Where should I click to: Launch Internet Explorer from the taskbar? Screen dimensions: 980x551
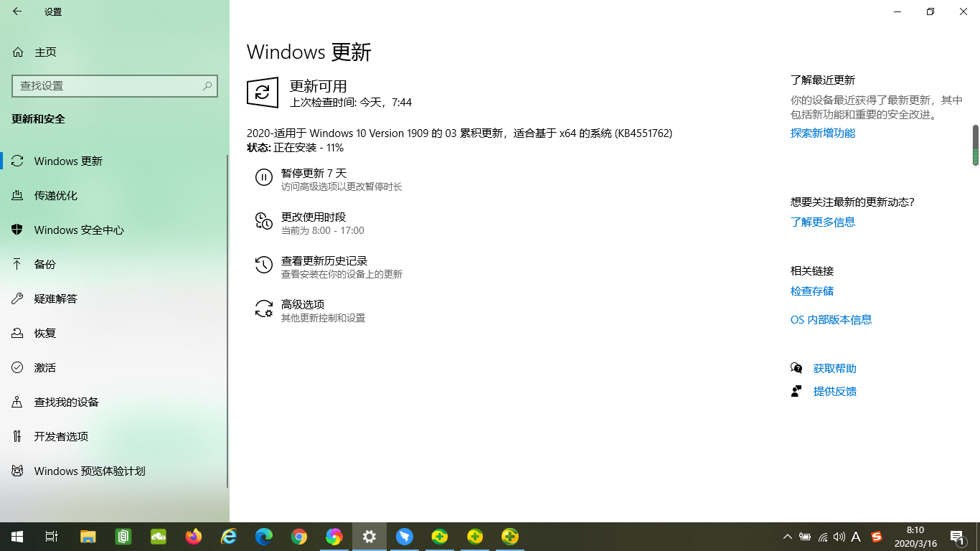[229, 537]
